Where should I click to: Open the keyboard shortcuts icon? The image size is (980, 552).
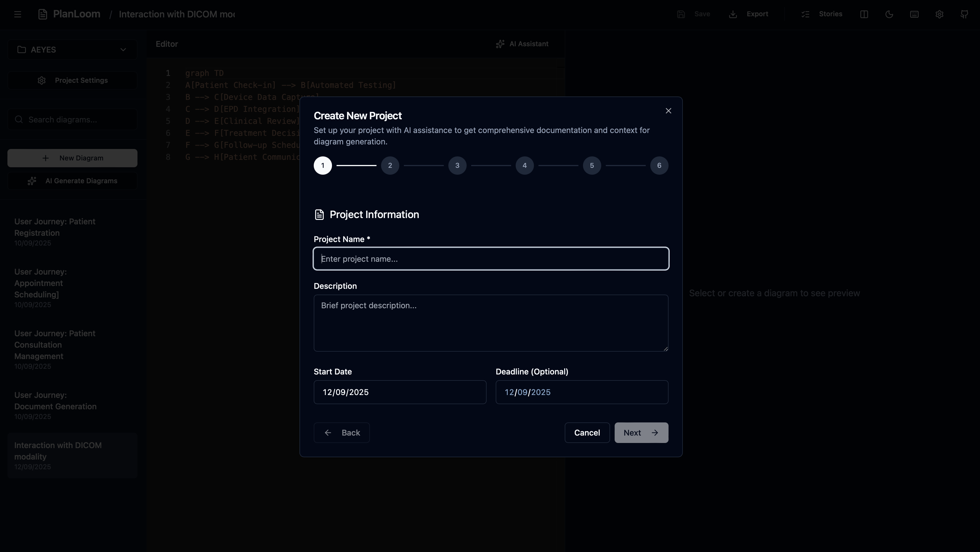coord(914,15)
